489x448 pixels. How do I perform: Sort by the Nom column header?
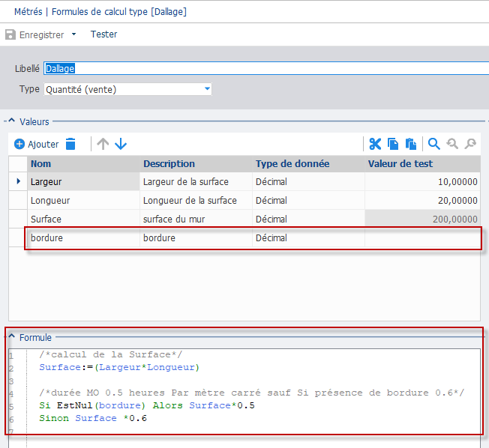[83, 164]
